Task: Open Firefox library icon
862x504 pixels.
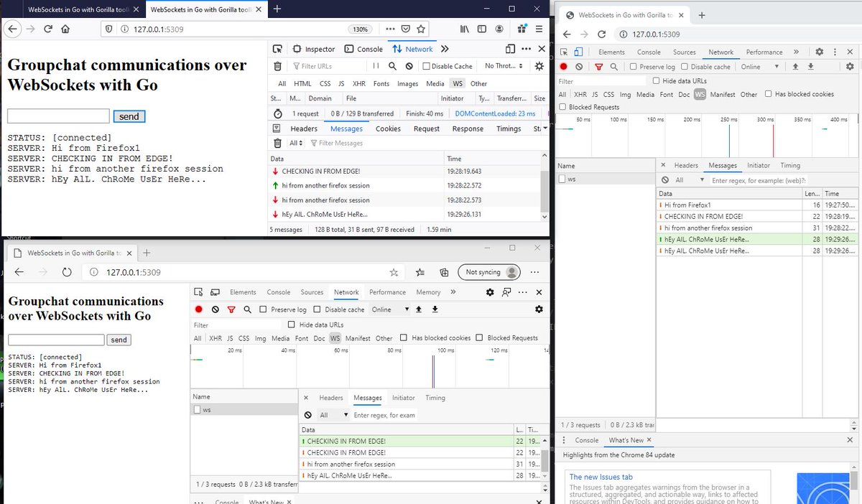Action: coord(465,29)
